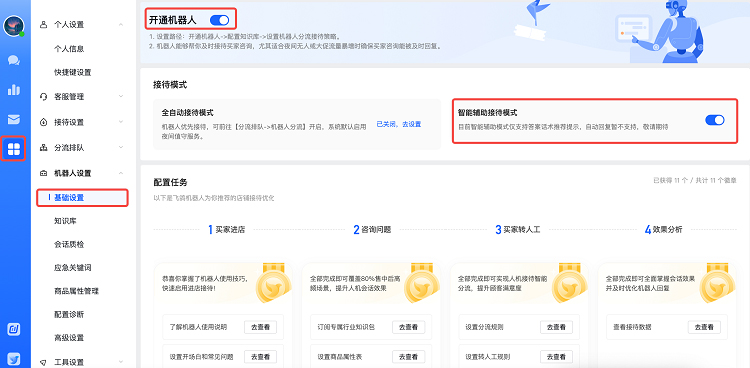Open 快捷键设置 in the sidebar
The image size is (750, 368).
(73, 73)
